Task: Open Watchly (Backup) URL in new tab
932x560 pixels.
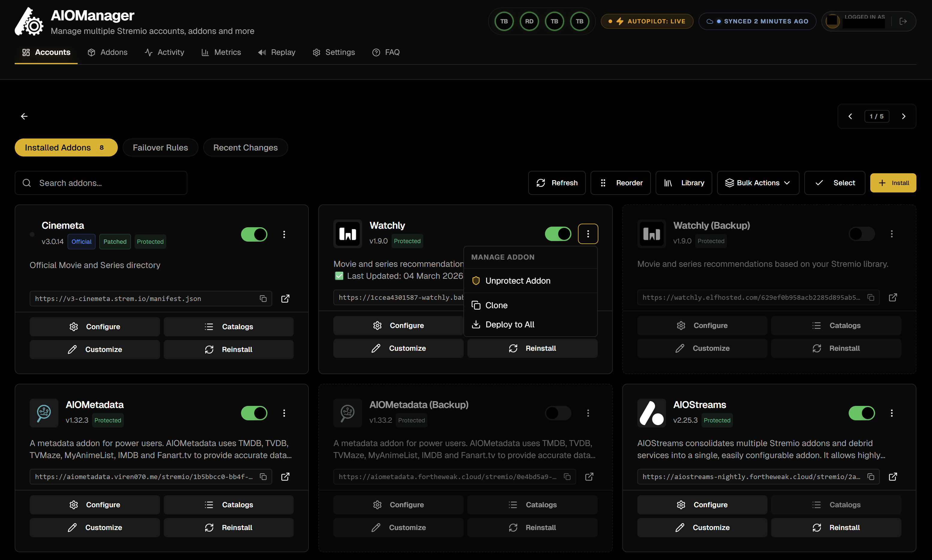Action: [893, 297]
